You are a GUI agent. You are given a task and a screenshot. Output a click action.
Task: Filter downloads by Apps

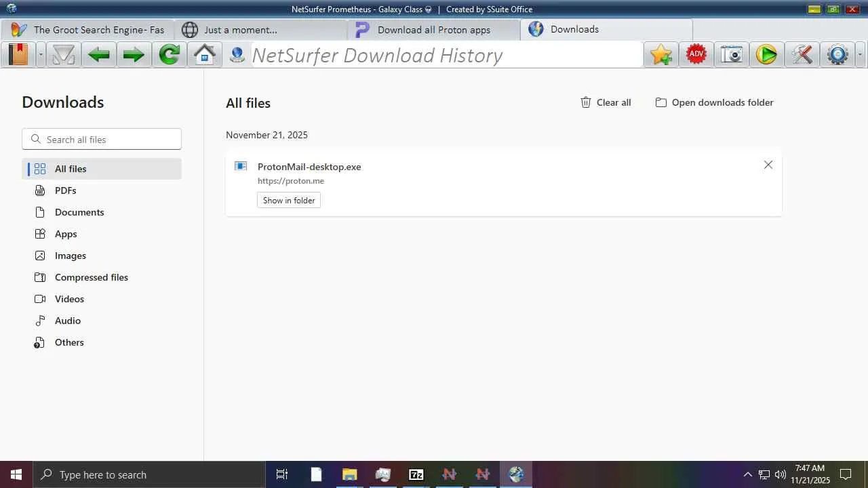(102, 234)
